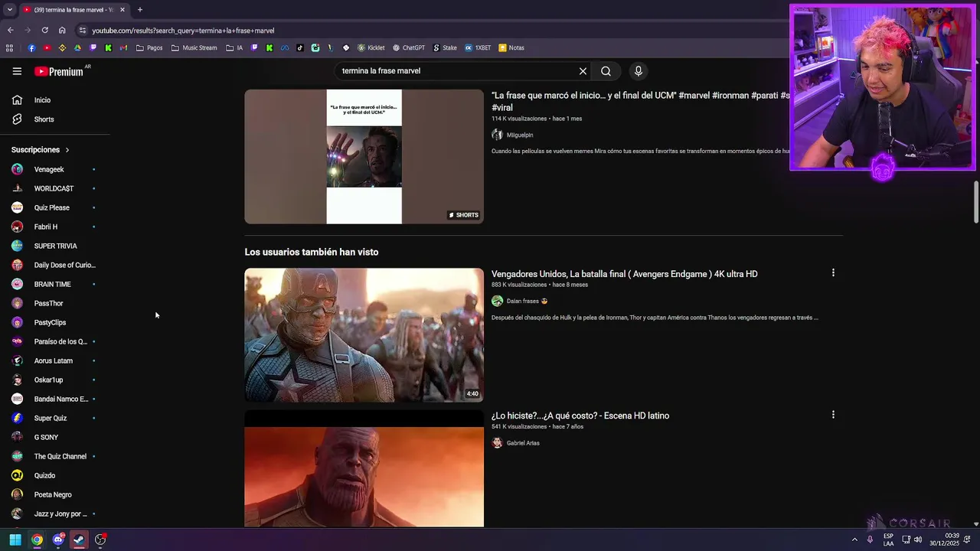Show hidden system tray icons
Screen dimensions: 980x551
(x=854, y=540)
